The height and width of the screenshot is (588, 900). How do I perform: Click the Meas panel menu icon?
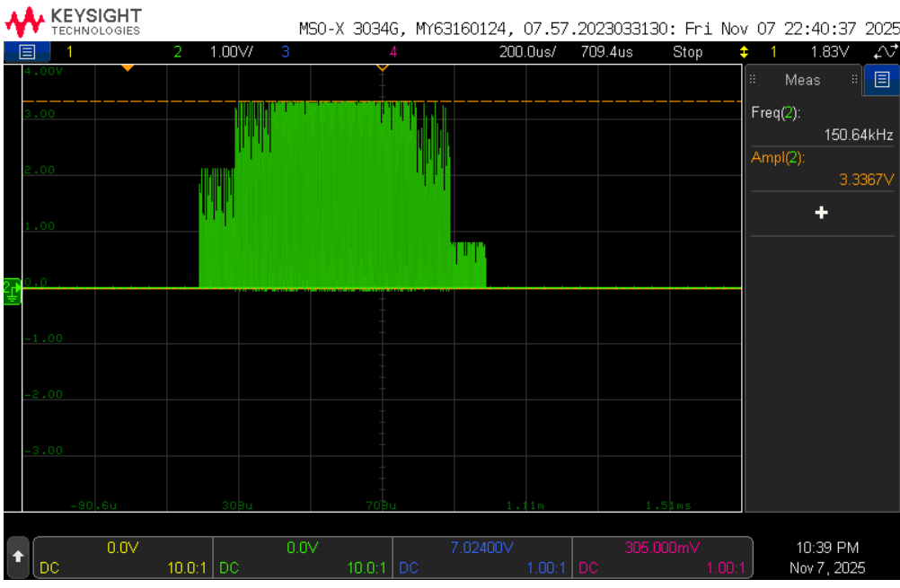881,79
